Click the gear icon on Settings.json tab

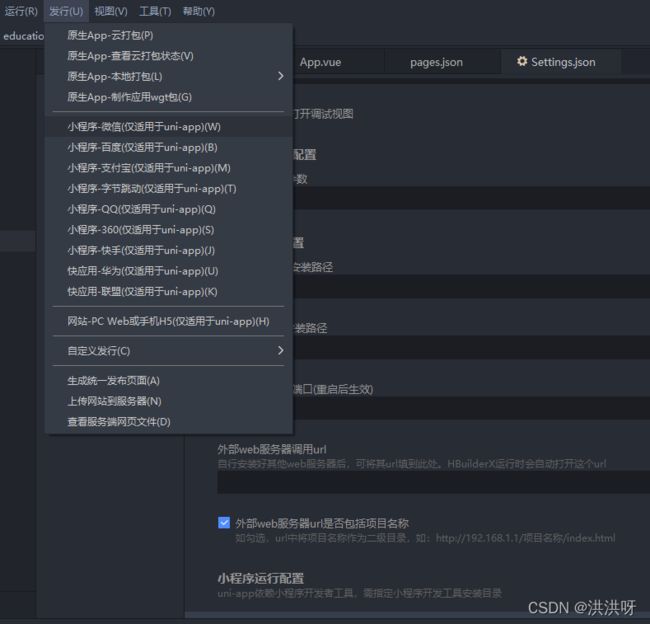(522, 61)
